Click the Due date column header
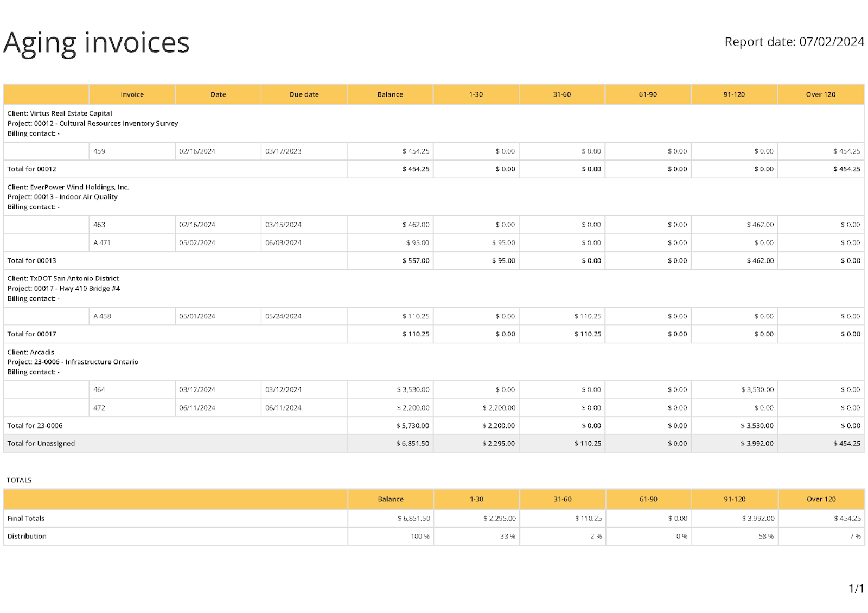 (304, 94)
